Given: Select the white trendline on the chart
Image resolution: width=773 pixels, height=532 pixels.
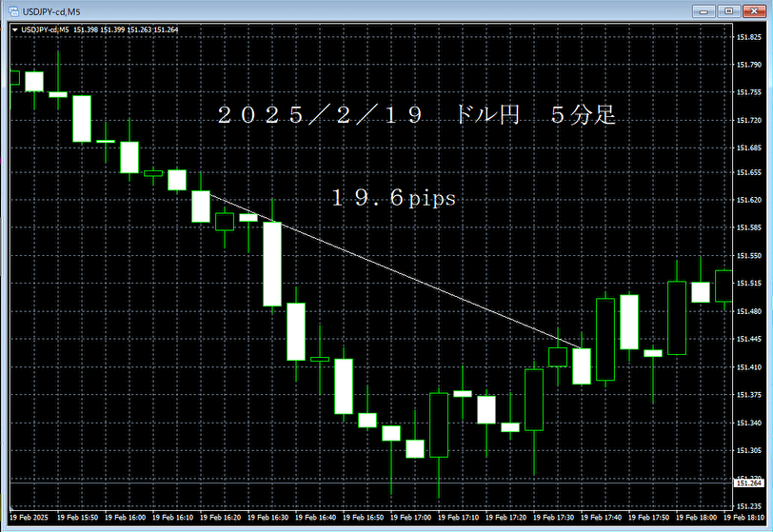Looking at the screenshot, I should click(396, 271).
